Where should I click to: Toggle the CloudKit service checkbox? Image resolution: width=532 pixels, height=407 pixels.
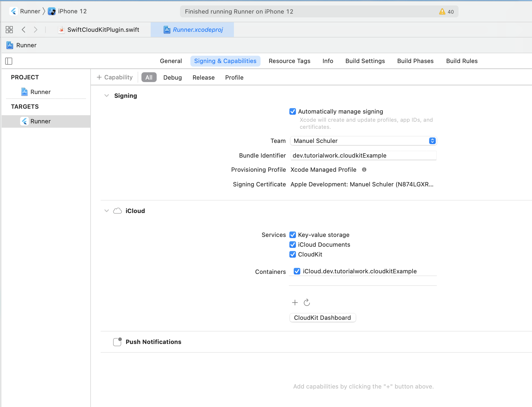(x=293, y=254)
